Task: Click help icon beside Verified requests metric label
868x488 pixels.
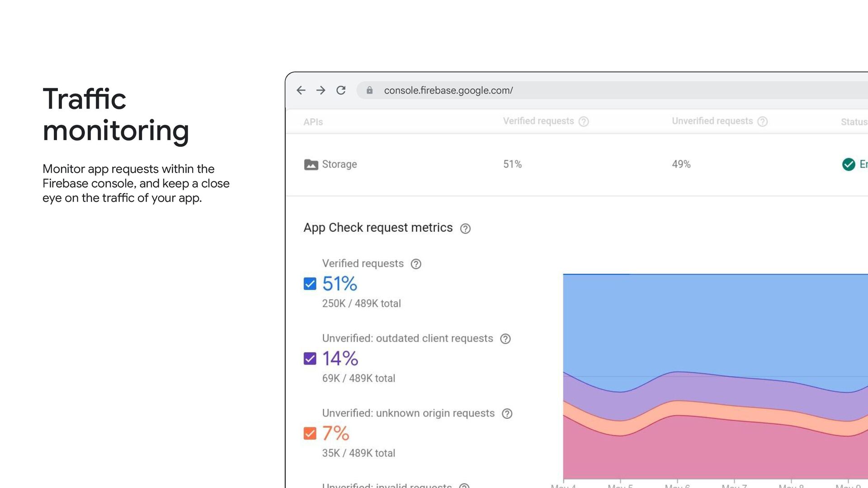Action: coord(416,264)
